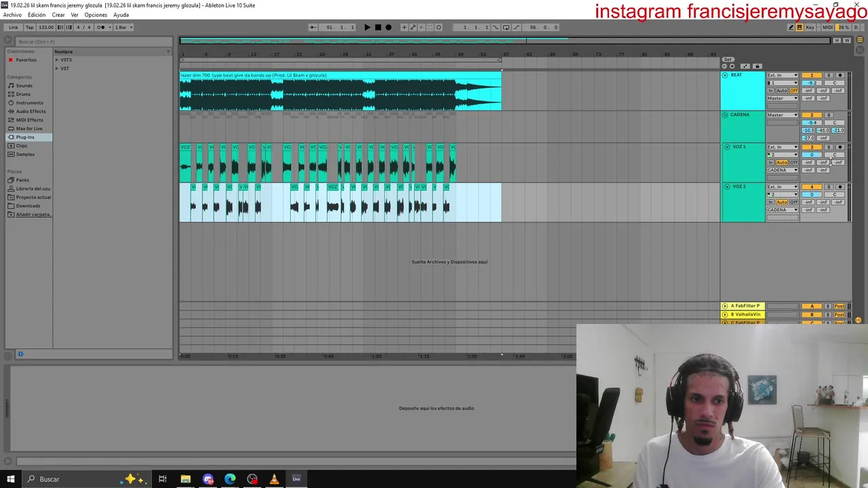Image resolution: width=868 pixels, height=488 pixels.
Task: Click CADENA track volume -9.4 field
Action: pyautogui.click(x=812, y=123)
